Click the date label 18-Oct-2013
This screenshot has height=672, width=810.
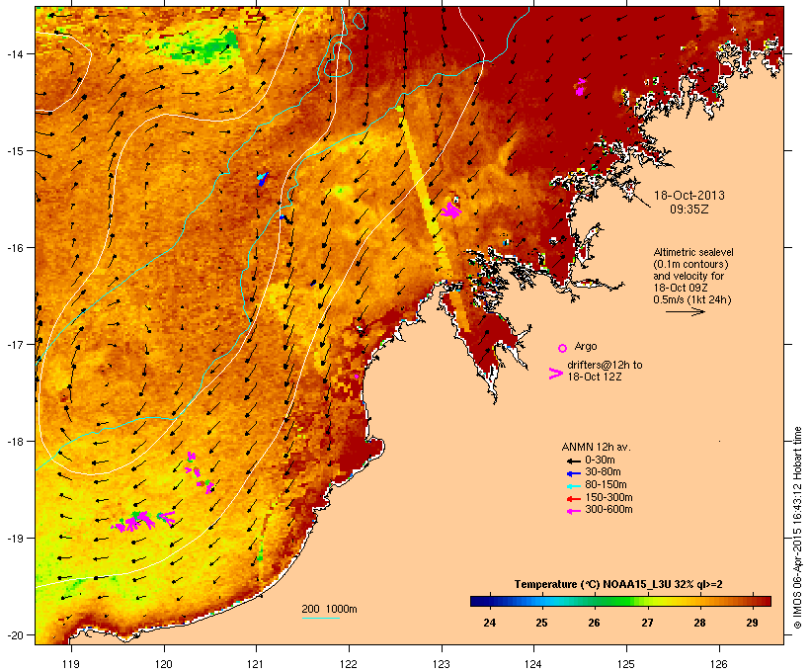(x=689, y=196)
